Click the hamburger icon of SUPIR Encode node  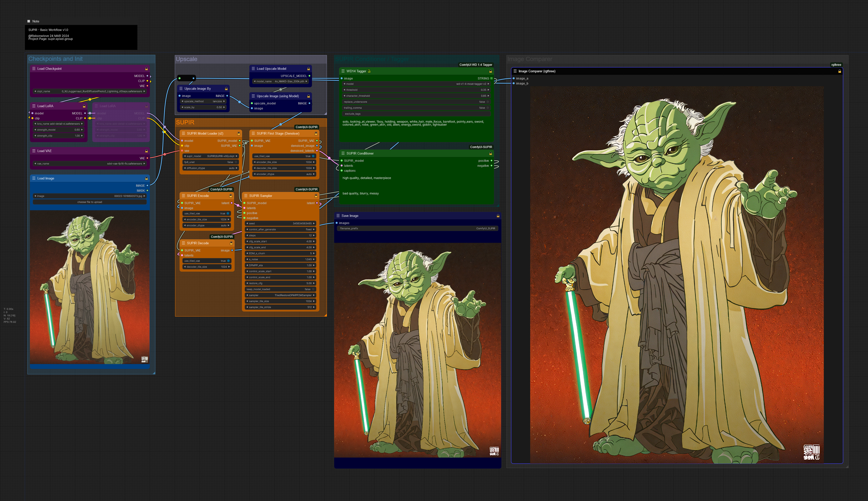(184, 196)
